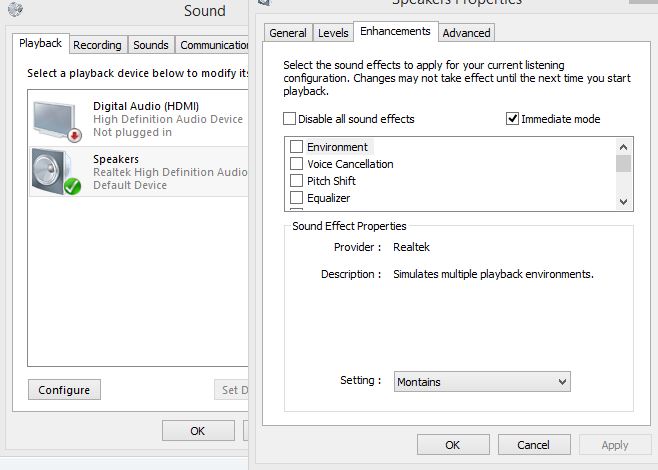This screenshot has height=470, width=658.
Task: Select the Pitch Shift label
Action: [332, 181]
